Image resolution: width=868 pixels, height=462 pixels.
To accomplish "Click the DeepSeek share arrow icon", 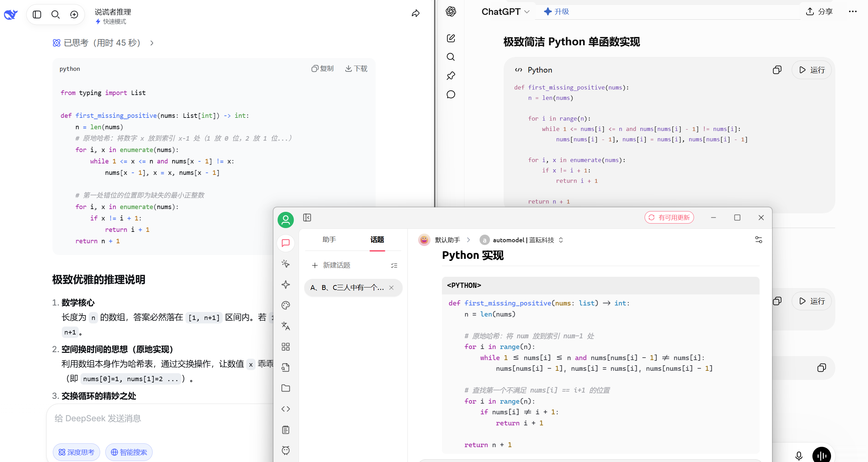I will [416, 13].
